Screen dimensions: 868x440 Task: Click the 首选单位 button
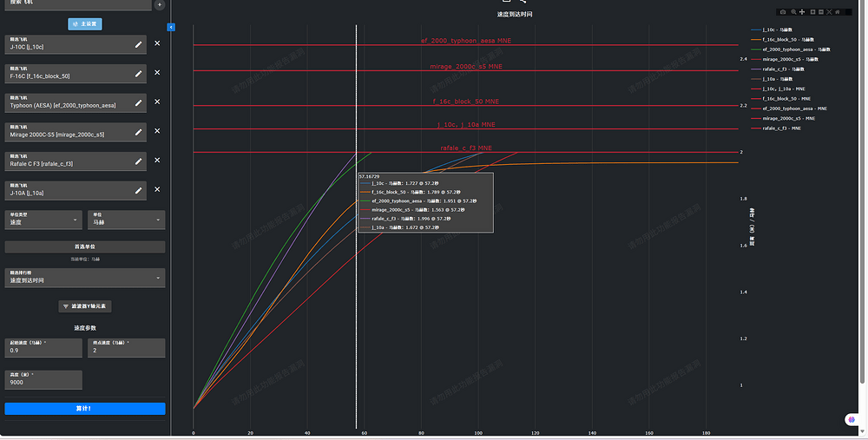[85, 246]
